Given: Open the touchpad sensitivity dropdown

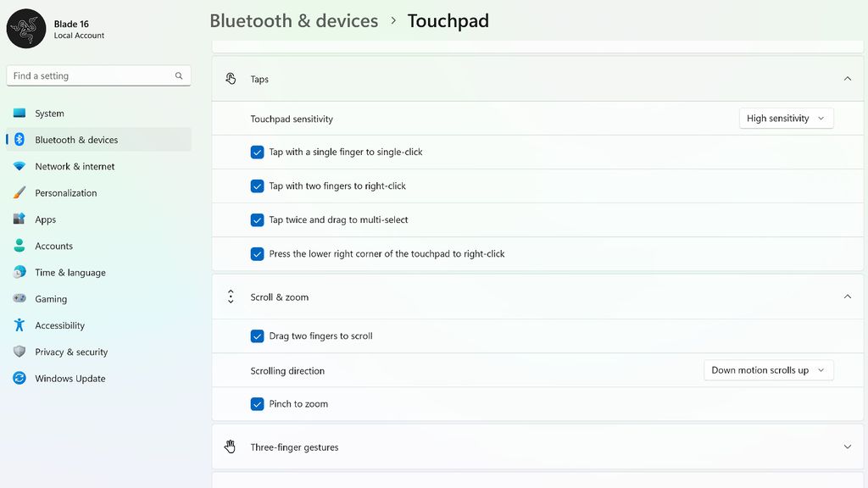Looking at the screenshot, I should point(785,118).
